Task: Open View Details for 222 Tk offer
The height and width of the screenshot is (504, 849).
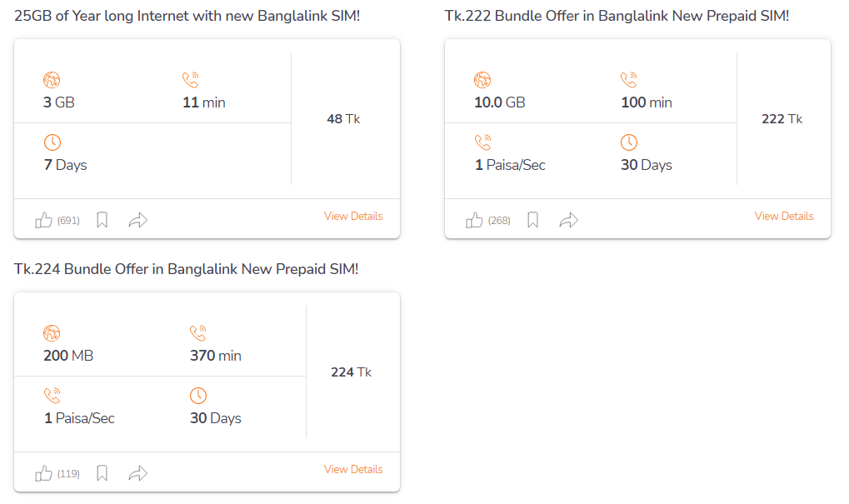Action: click(784, 216)
